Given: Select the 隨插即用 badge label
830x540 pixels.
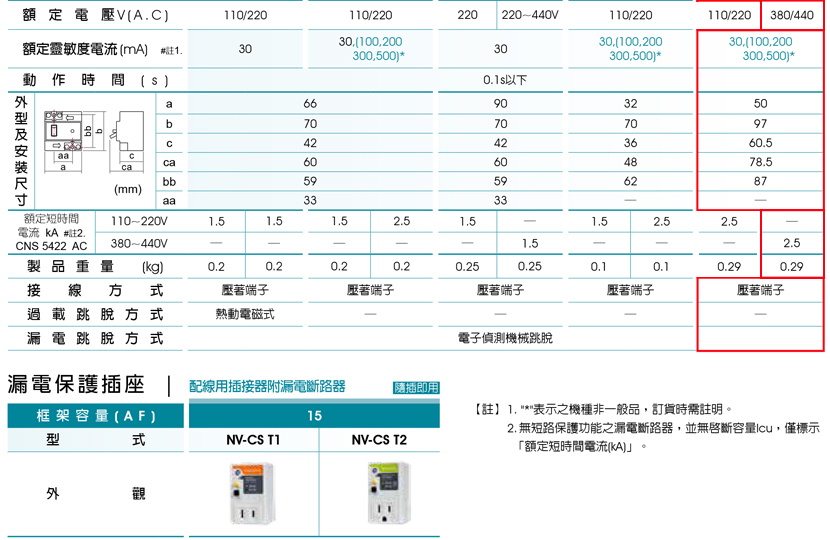Looking at the screenshot, I should pos(416,388).
